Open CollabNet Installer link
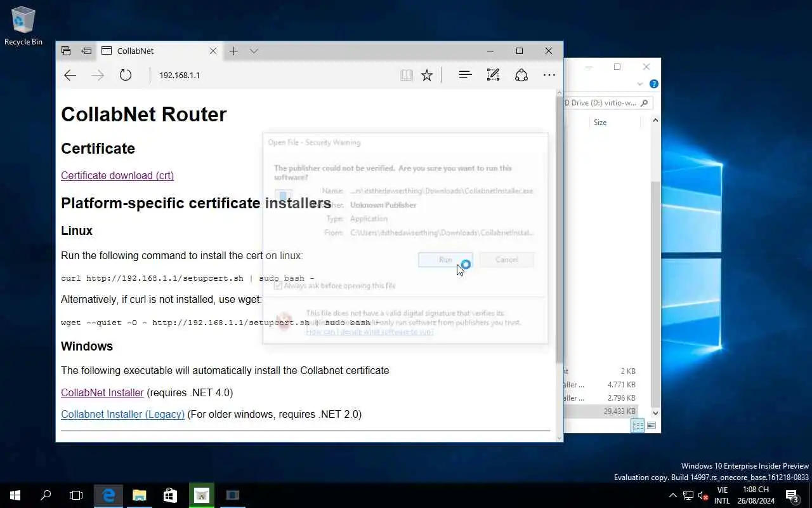 coord(102,392)
